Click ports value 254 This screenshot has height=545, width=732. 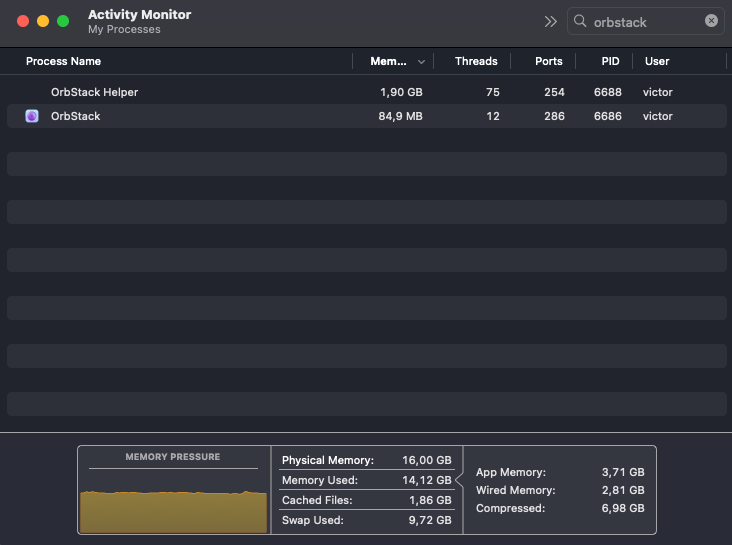(x=554, y=92)
